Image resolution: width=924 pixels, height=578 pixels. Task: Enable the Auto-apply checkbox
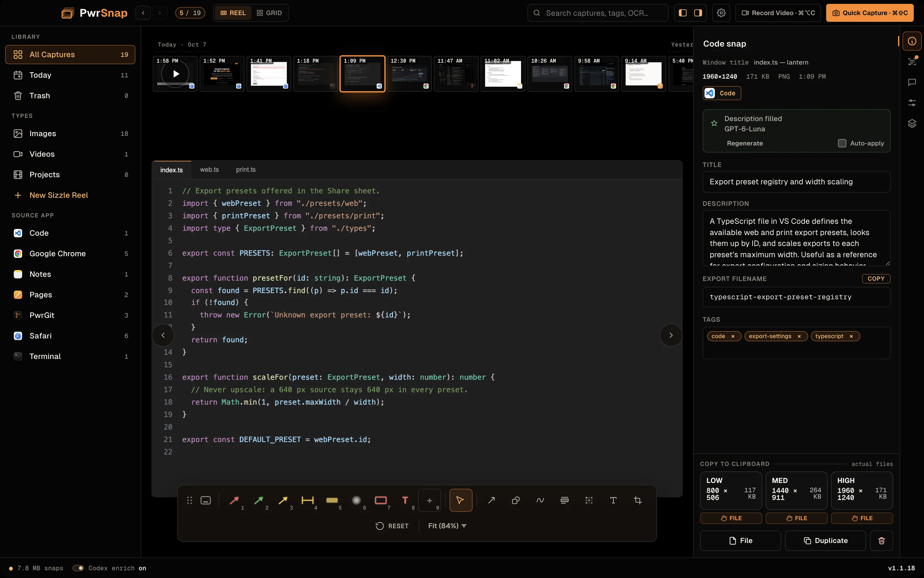842,143
